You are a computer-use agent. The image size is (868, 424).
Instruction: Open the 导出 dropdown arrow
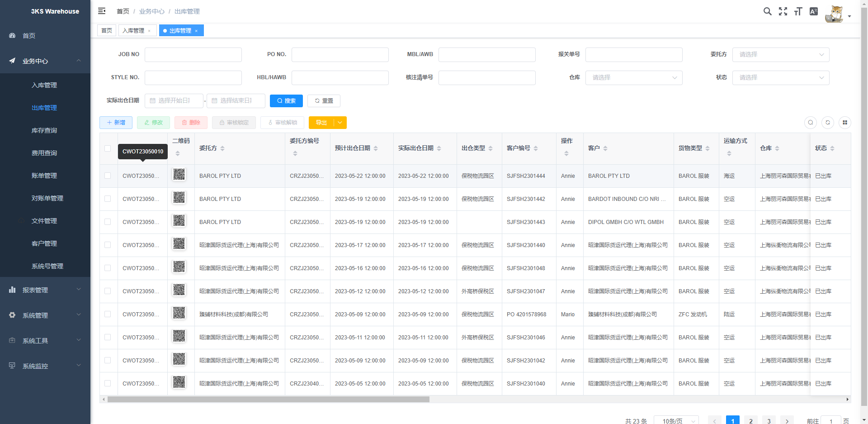tap(340, 123)
